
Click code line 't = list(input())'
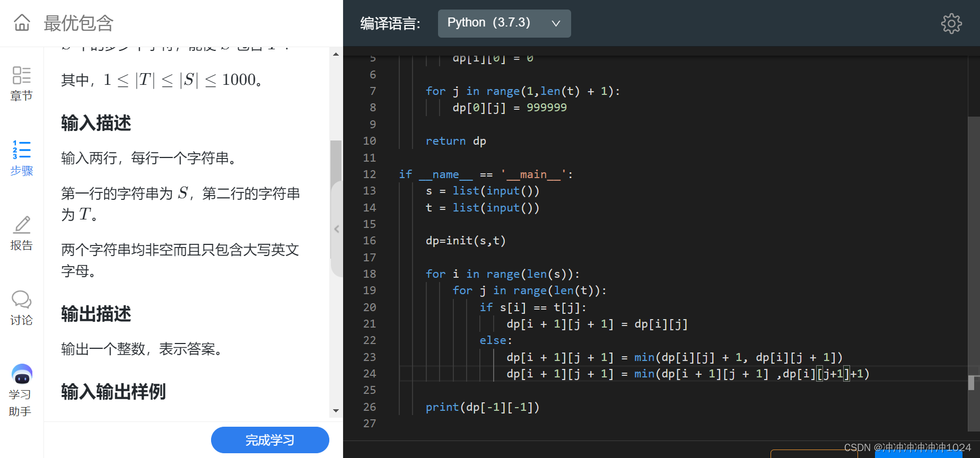483,208
